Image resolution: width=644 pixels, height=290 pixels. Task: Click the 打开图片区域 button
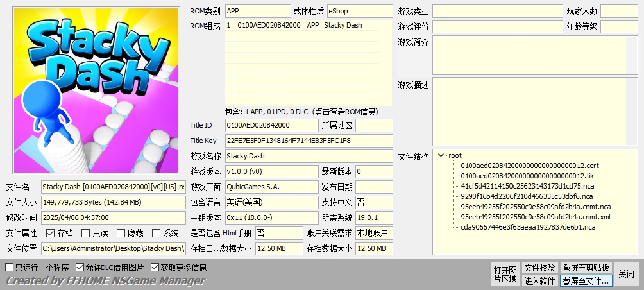coord(505,274)
